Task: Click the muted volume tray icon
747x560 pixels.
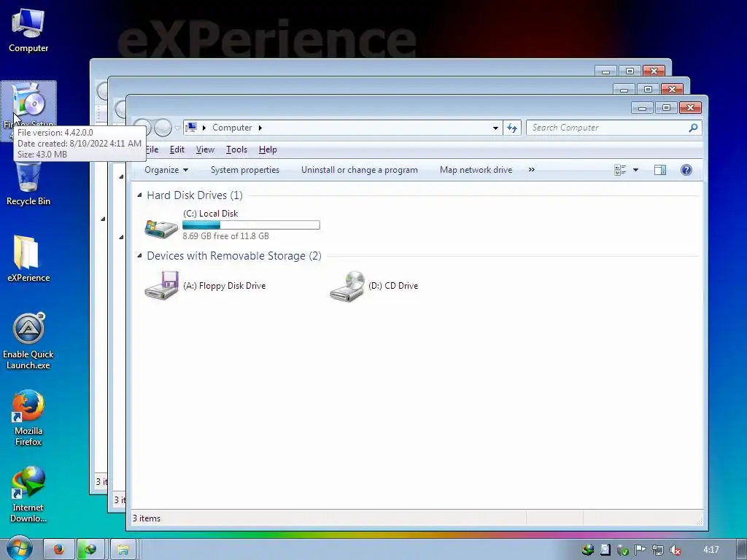Action: (675, 550)
